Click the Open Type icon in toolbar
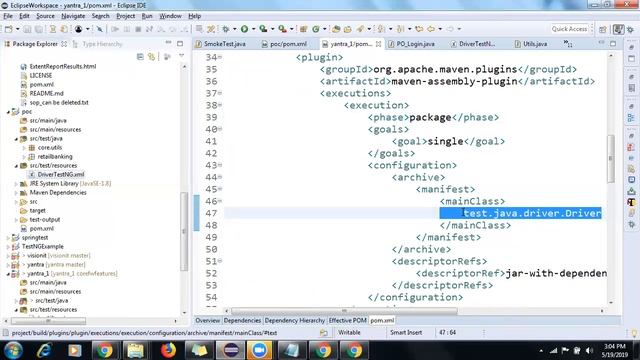The height and width of the screenshot is (360, 640). (x=336, y=29)
